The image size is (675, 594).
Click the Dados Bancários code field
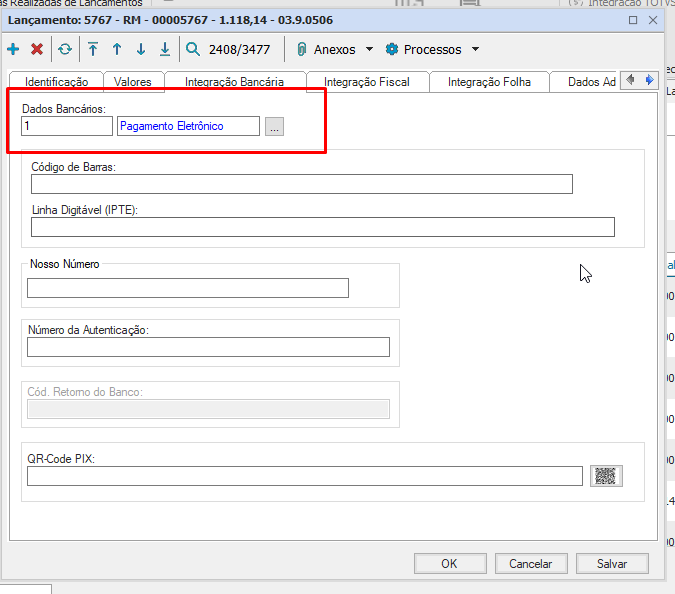coord(67,126)
